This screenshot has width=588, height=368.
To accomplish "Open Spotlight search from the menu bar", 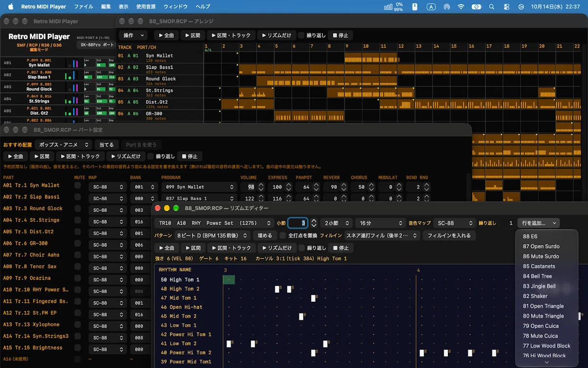I will [491, 7].
